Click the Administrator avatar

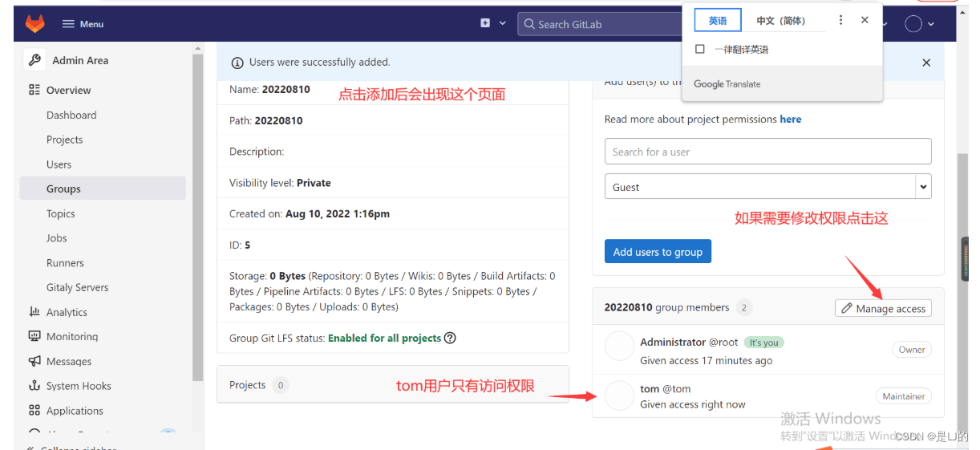pos(619,346)
